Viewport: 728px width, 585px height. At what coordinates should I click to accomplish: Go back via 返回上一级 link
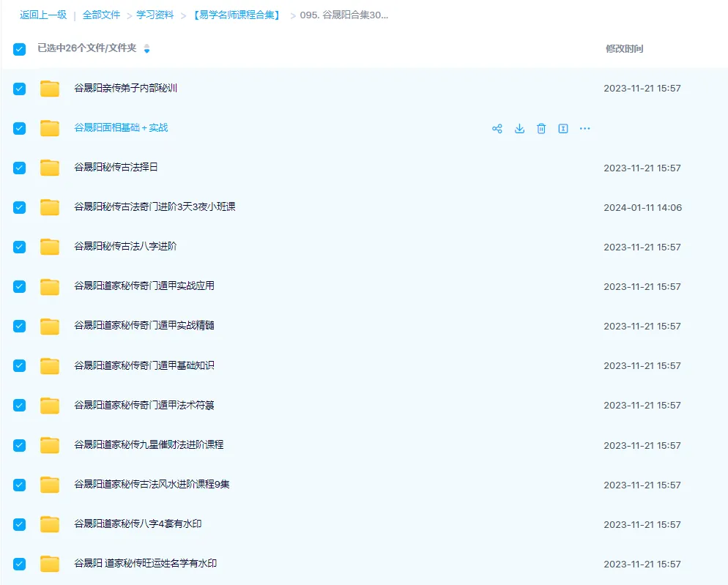click(43, 15)
